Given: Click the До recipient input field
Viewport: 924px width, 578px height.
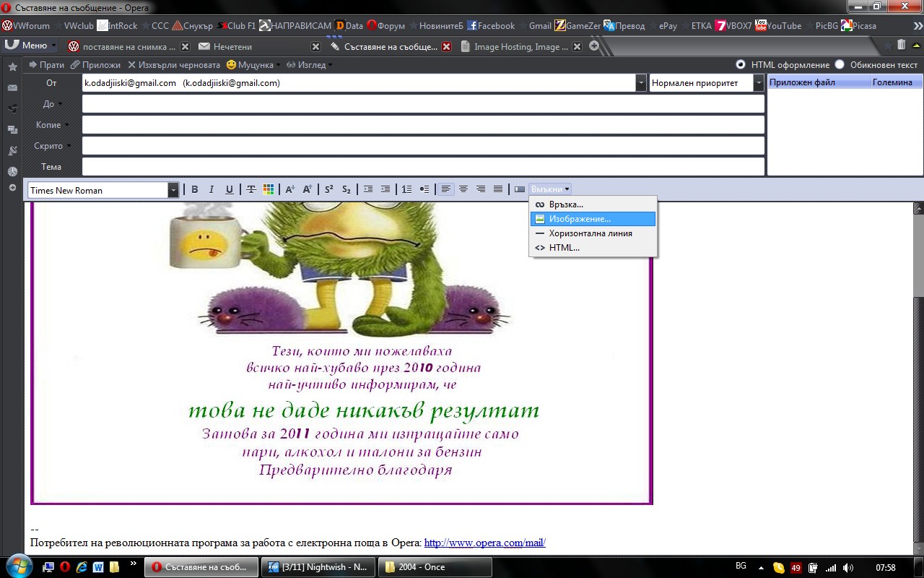Looking at the screenshot, I should point(423,104).
